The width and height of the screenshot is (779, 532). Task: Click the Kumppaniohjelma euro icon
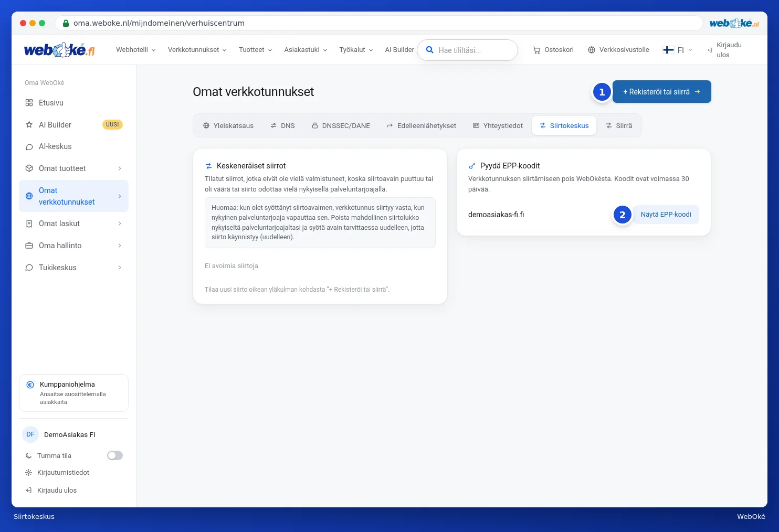[x=30, y=385]
